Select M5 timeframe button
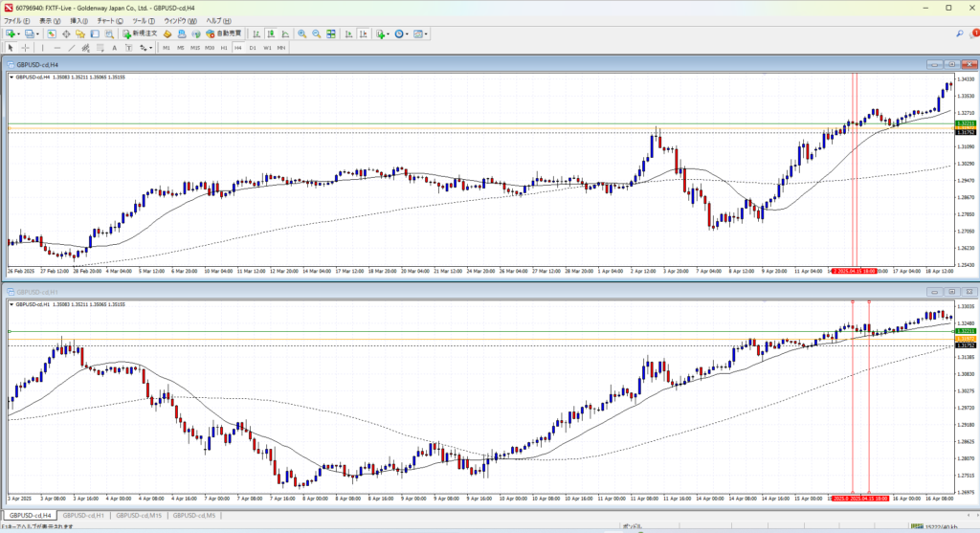This screenshot has width=980, height=533. pos(181,47)
